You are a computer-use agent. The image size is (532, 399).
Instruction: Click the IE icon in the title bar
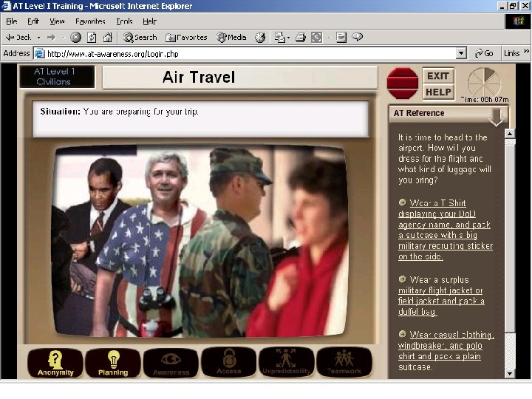pyautogui.click(x=6, y=6)
